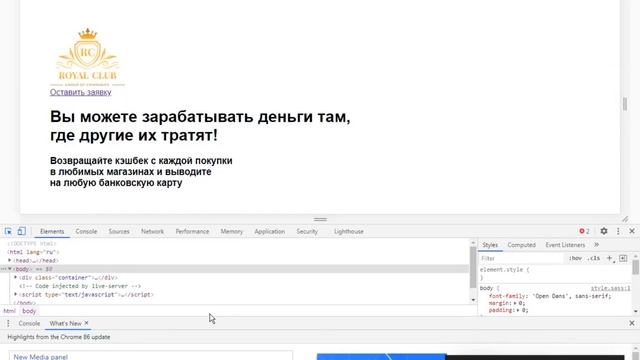Open the Application tab
Screen dimensions: 640x360
point(269,231)
